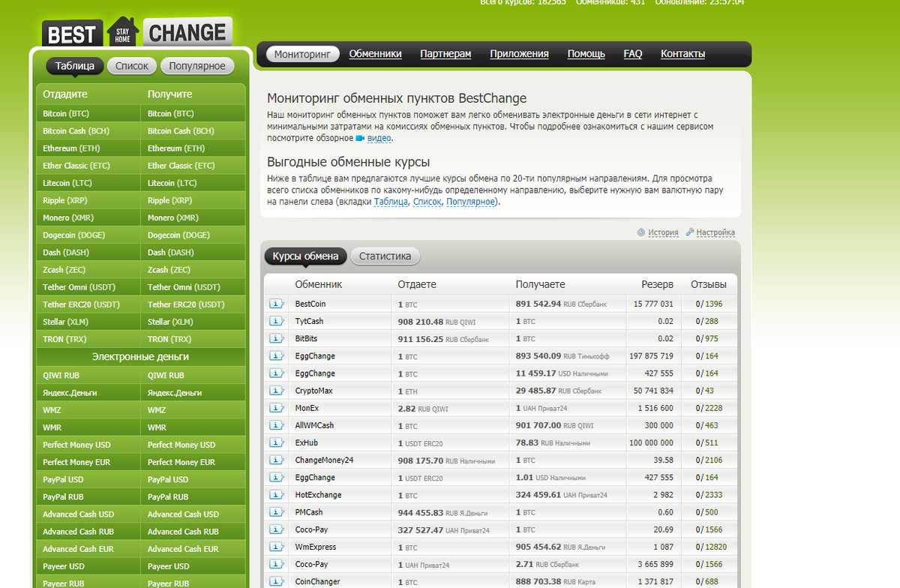
Task: Open the Список tab
Action: (x=131, y=66)
